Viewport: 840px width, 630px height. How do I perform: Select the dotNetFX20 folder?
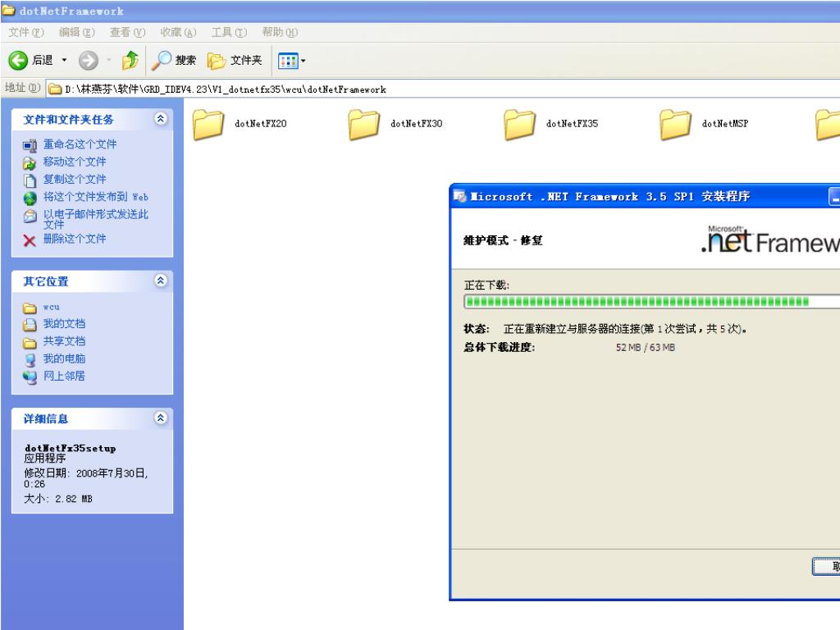click(240, 124)
